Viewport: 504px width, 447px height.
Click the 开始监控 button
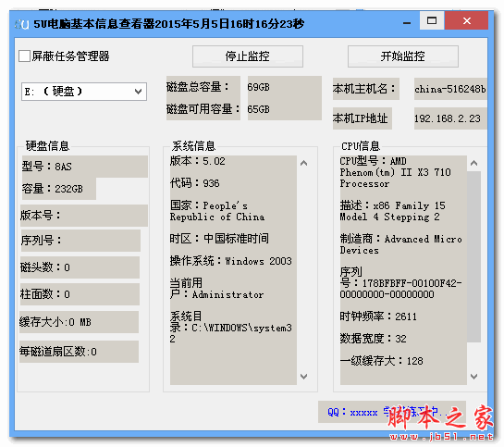pyautogui.click(x=403, y=56)
